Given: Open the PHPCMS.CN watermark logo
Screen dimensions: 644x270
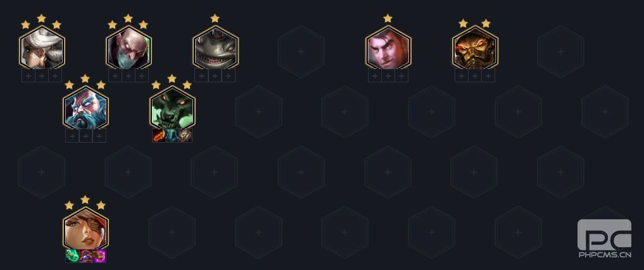Looking at the screenshot, I should [x=605, y=239].
